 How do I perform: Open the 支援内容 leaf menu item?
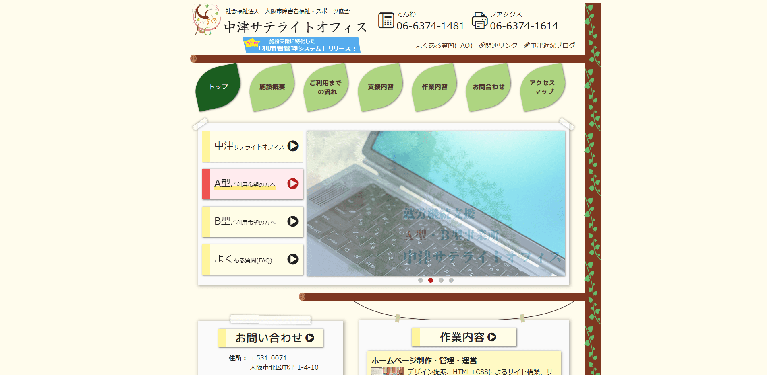[381, 87]
